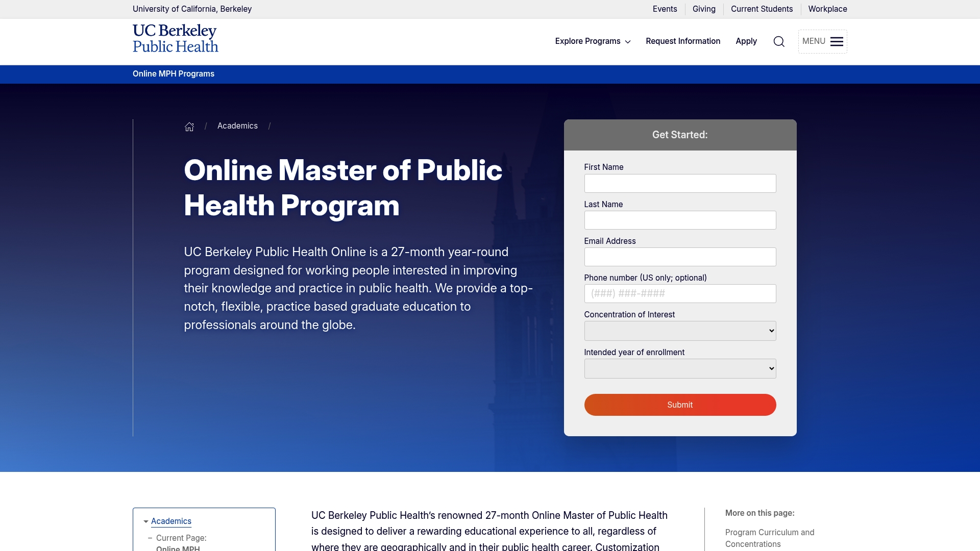Jump to Program Curriculum and Concentrations

pos(770,538)
